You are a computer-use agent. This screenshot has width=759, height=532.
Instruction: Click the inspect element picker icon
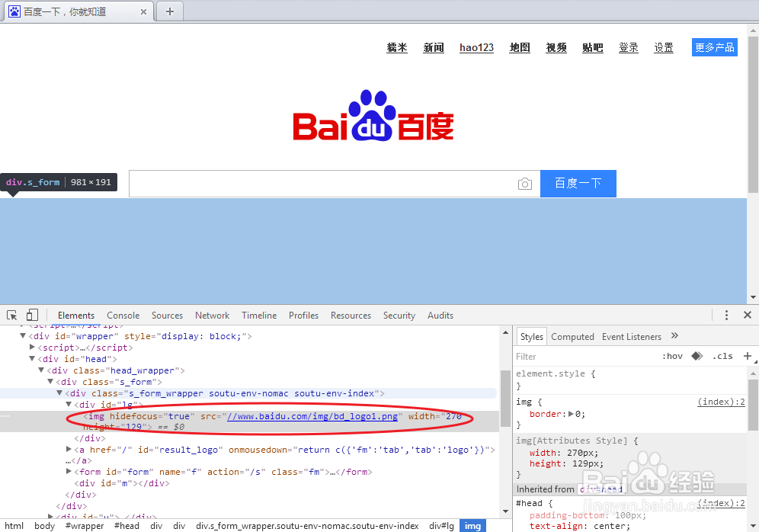click(x=12, y=315)
